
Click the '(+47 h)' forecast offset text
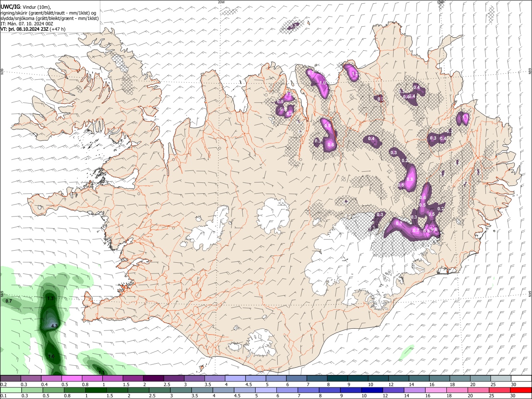pos(57,29)
